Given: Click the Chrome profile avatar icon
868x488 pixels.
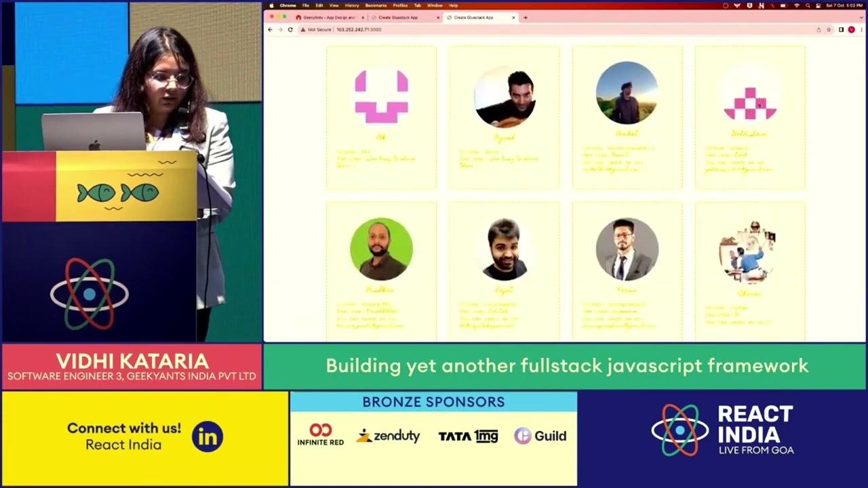Looking at the screenshot, I should 852,30.
